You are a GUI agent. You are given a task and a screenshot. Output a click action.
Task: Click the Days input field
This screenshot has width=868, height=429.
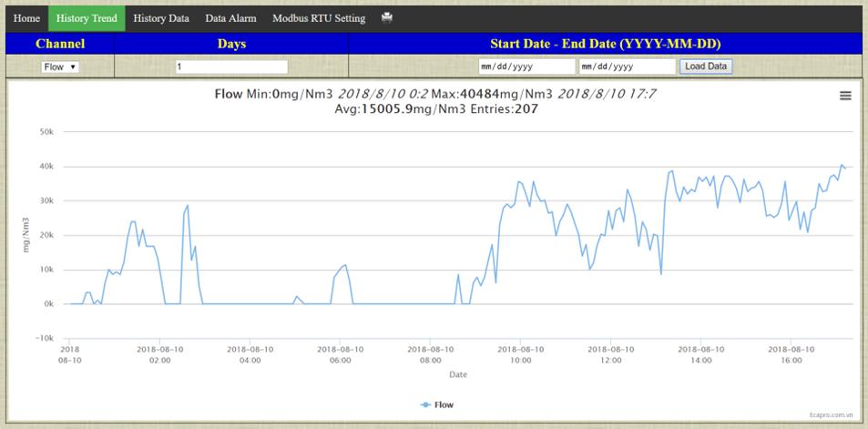pyautogui.click(x=231, y=67)
